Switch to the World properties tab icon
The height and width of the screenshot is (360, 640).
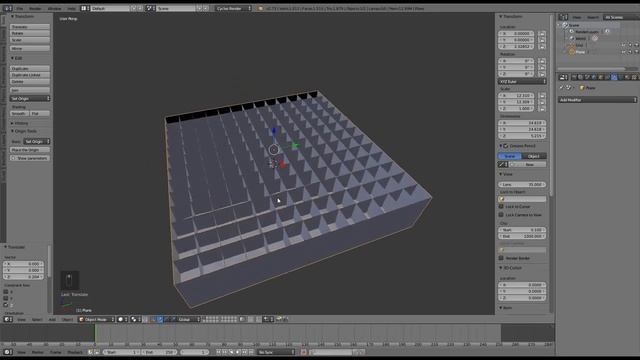tap(593, 78)
